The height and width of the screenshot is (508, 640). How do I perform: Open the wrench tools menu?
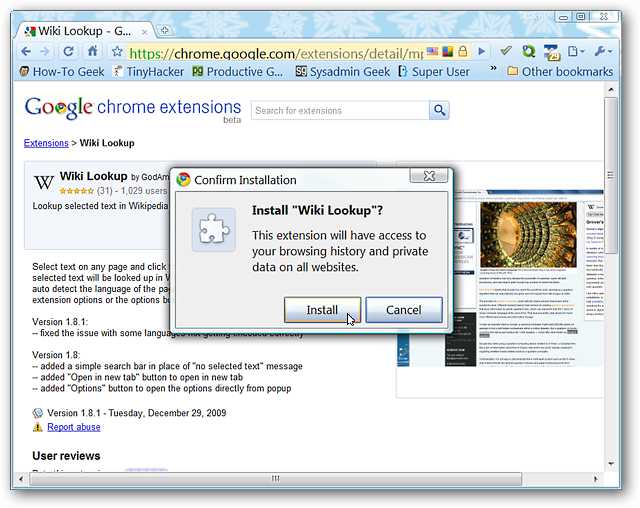pyautogui.click(x=603, y=51)
